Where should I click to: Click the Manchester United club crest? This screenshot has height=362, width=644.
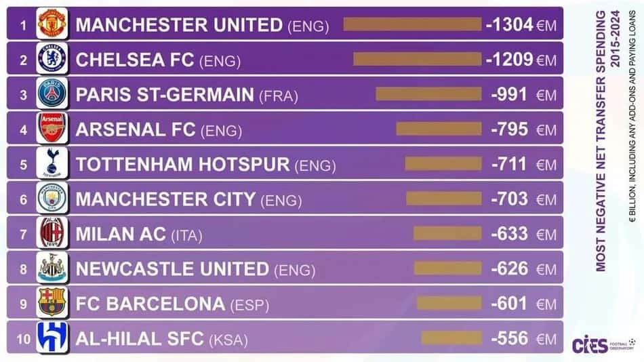coord(52,24)
